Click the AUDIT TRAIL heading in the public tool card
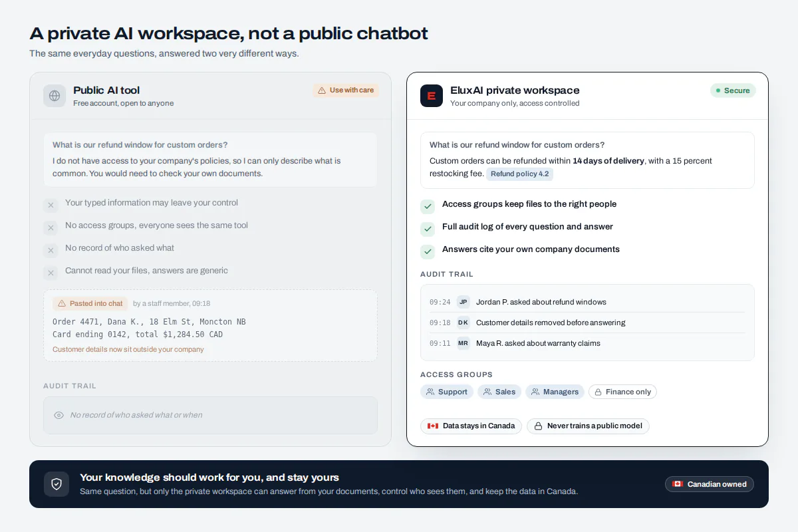This screenshot has width=798, height=532. (x=70, y=386)
